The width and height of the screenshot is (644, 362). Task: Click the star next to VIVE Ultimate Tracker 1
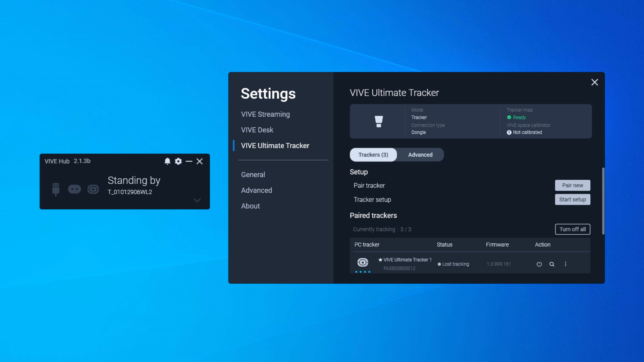380,259
